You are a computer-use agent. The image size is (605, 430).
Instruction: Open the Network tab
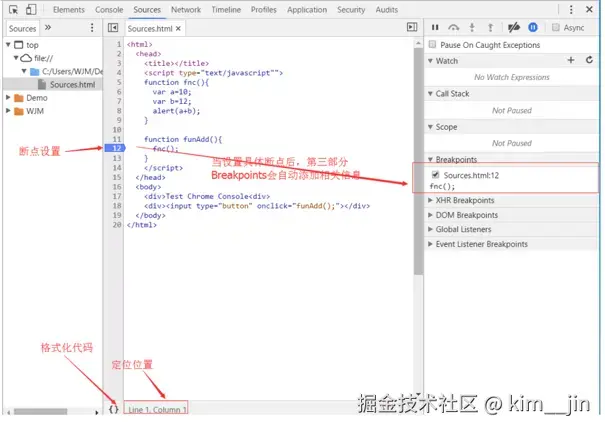(186, 10)
